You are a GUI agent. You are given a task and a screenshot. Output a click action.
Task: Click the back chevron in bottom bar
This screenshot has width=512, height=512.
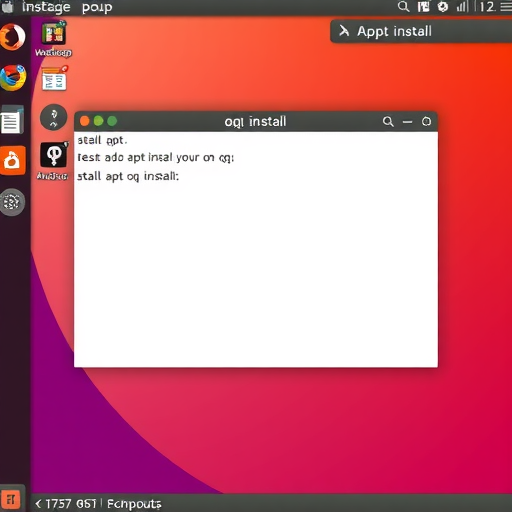(38, 504)
